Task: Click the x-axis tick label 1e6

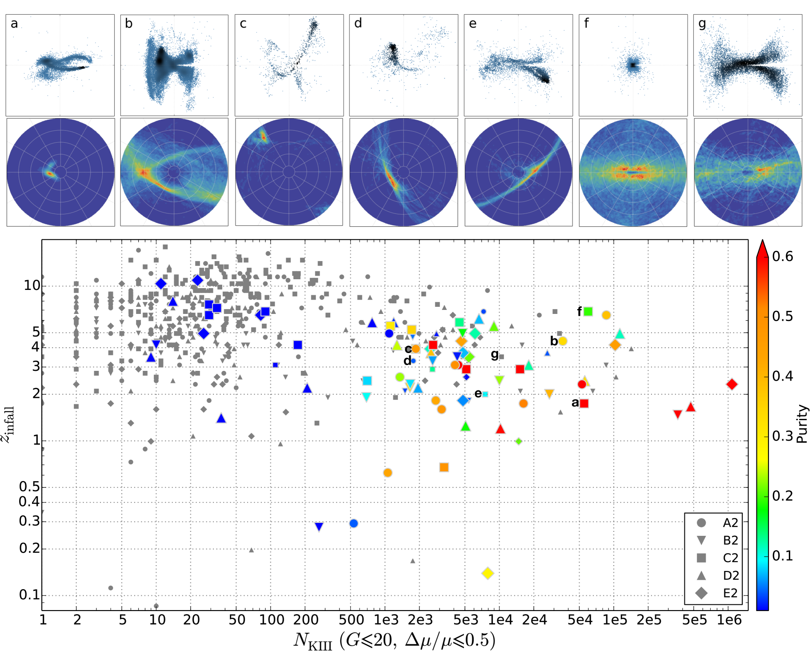Action: pyautogui.click(x=729, y=619)
